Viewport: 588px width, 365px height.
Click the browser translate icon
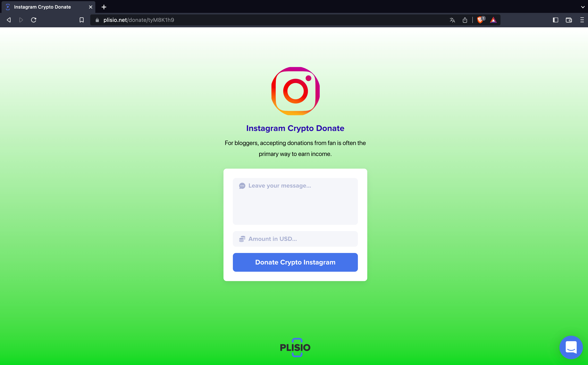452,20
